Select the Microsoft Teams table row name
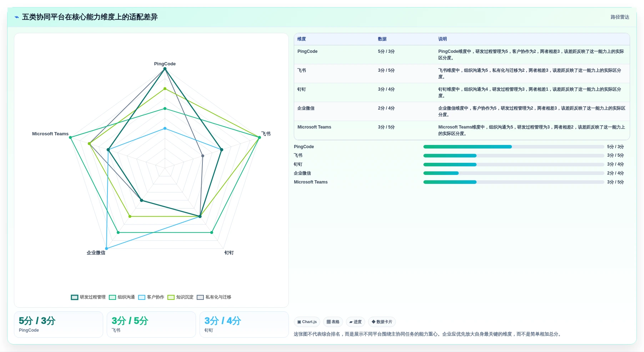The height and width of the screenshot is (352, 644). tap(314, 127)
